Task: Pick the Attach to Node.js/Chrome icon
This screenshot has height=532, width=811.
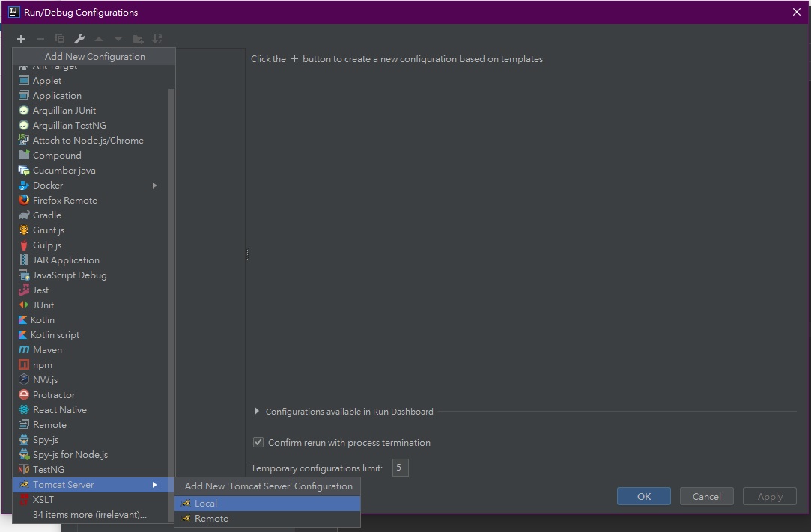Action: coord(24,140)
